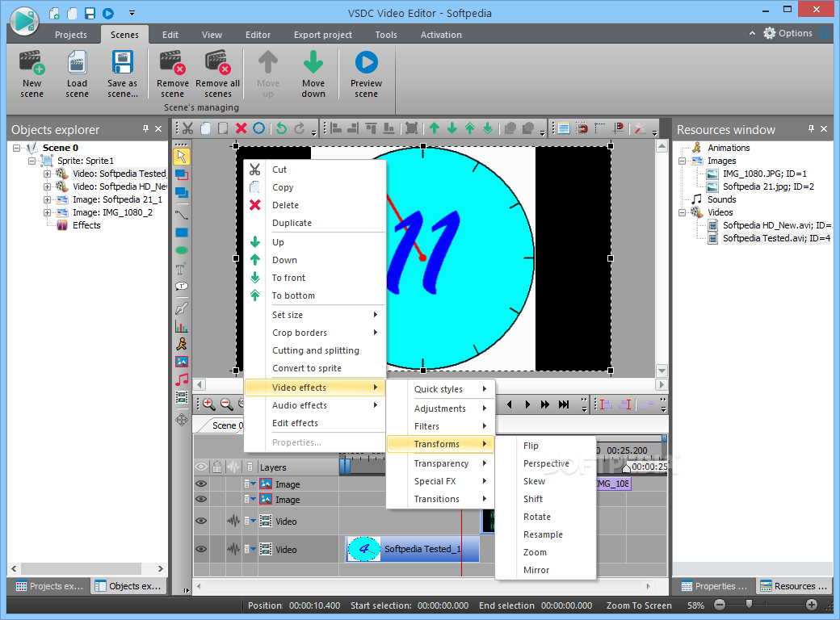840x620 pixels.
Task: Choose Cutting and splitting menu entry
Action: (x=315, y=350)
